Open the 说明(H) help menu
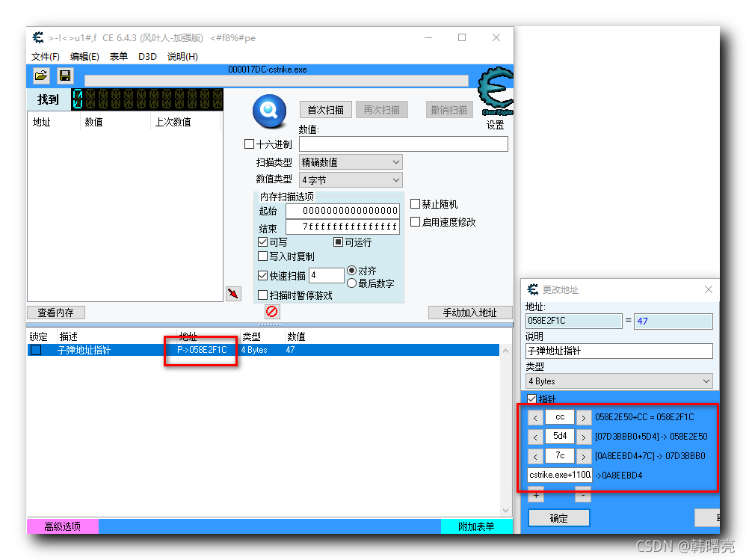Viewport: 746px width, 560px height. coord(182,57)
